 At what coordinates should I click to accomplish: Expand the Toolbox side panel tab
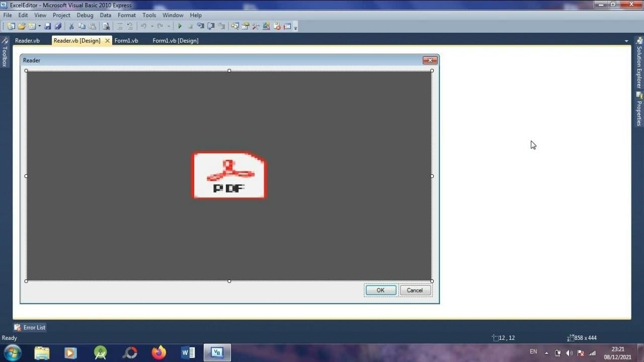(5, 52)
